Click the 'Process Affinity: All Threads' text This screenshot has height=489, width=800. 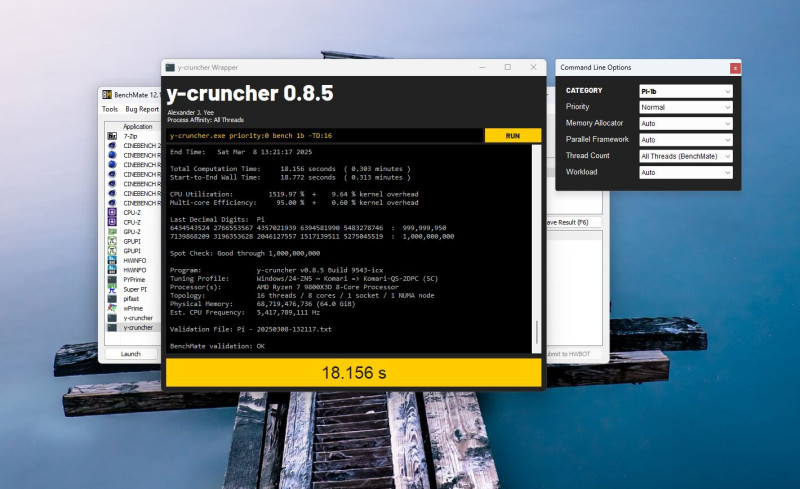(206, 120)
